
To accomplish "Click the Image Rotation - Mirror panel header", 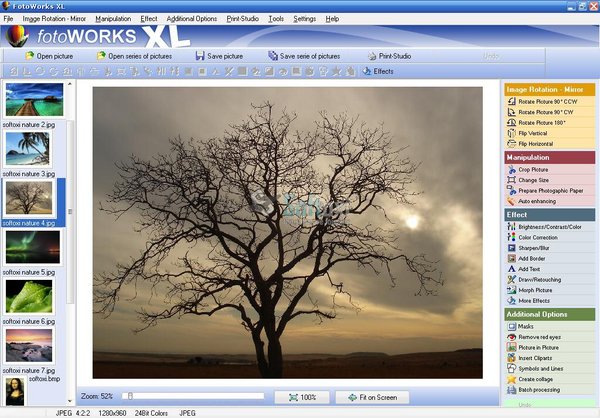I will [549, 90].
